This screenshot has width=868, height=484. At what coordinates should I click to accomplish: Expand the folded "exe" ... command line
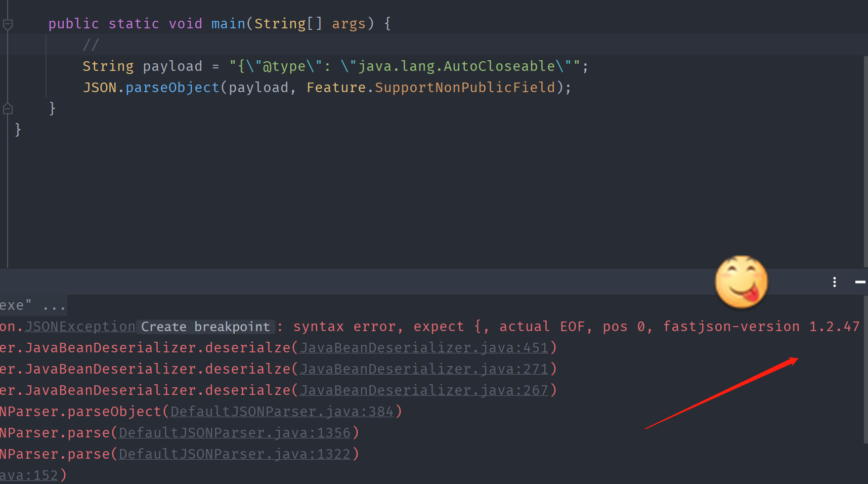33,305
